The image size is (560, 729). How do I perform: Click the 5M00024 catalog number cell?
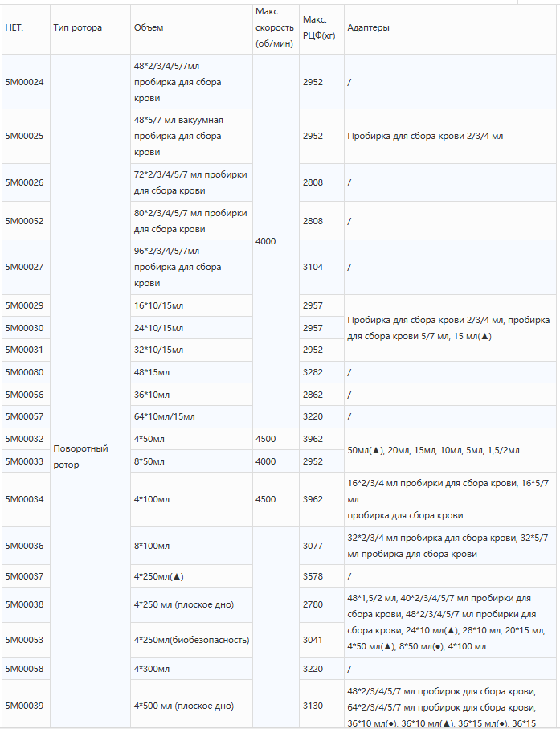[x=25, y=82]
